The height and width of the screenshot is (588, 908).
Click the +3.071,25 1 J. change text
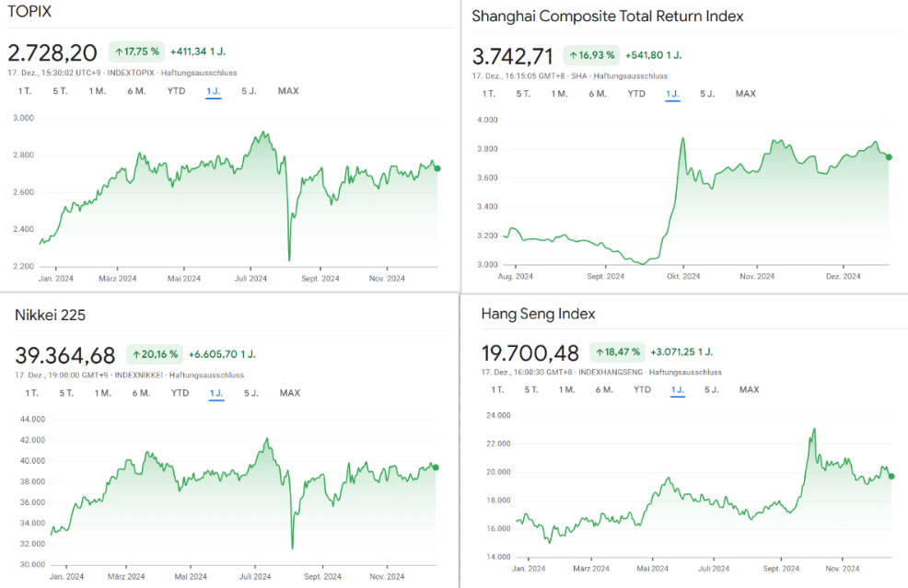(681, 352)
